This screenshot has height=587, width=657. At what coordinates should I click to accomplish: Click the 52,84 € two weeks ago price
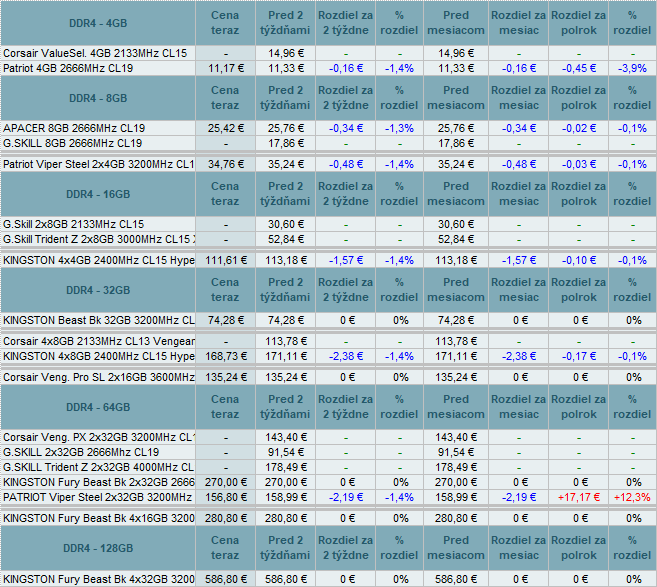(x=286, y=239)
